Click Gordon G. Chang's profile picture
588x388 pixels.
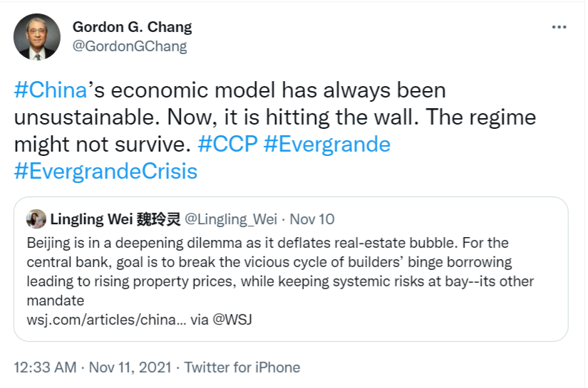click(37, 36)
